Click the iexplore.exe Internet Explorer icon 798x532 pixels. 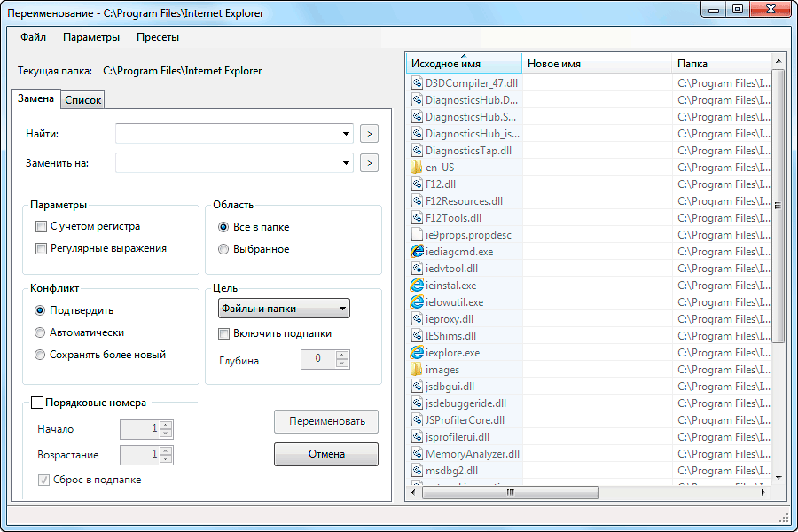[x=417, y=353]
